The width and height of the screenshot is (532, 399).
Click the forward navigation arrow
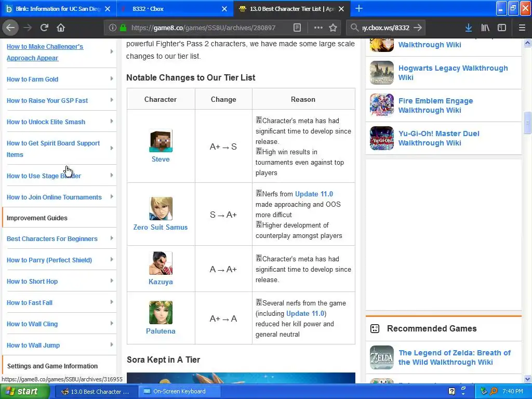tap(28, 28)
